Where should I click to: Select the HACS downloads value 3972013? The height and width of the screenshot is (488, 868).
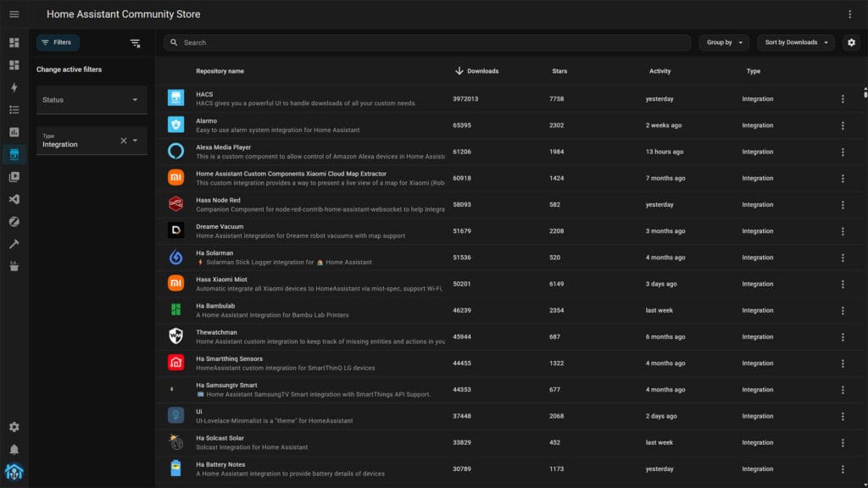[465, 99]
